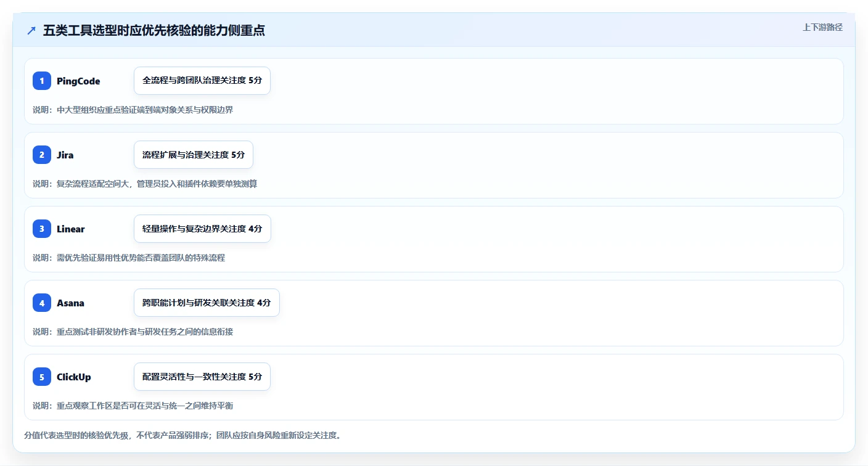This screenshot has height=466, width=868.
Task: Click the arrow icon beside the main title
Action: 31,31
